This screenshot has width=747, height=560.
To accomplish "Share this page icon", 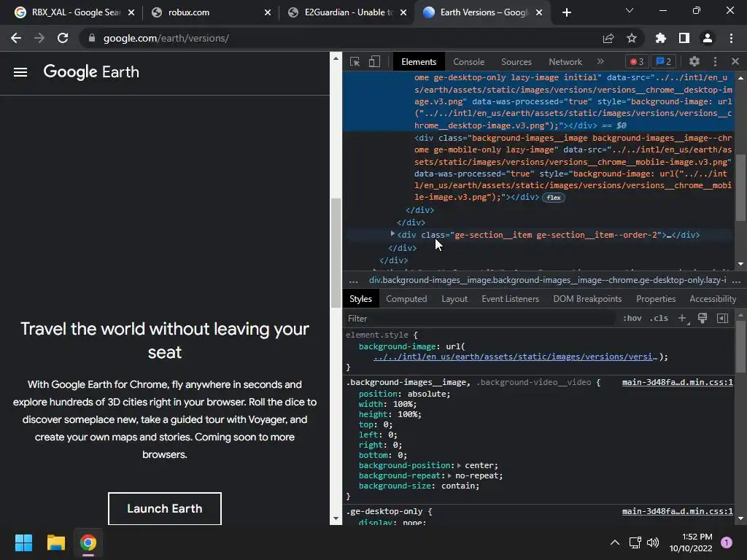I will pyautogui.click(x=608, y=38).
